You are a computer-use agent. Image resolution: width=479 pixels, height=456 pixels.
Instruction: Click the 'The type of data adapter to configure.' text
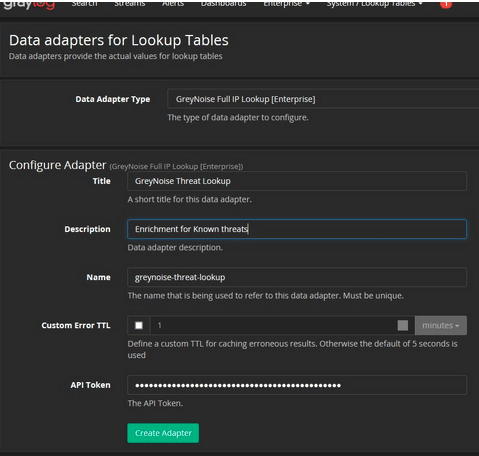[238, 117]
